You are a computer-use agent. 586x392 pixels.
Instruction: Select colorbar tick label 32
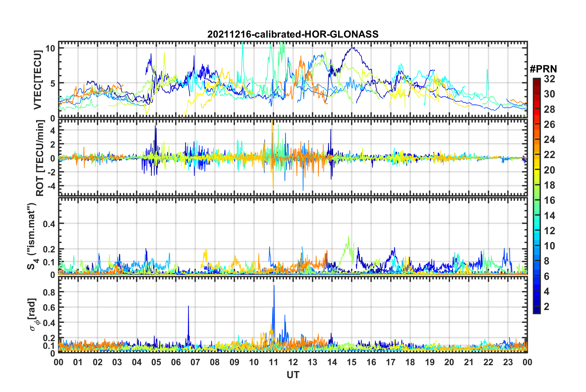point(549,79)
